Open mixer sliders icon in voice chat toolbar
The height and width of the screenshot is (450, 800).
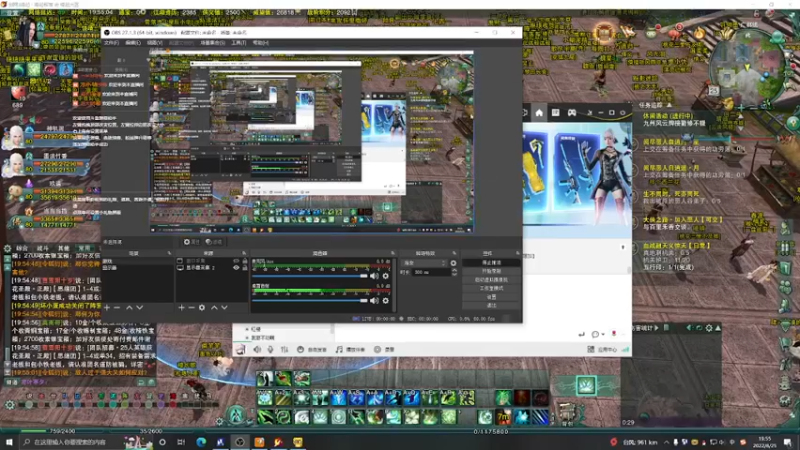[x=284, y=349]
